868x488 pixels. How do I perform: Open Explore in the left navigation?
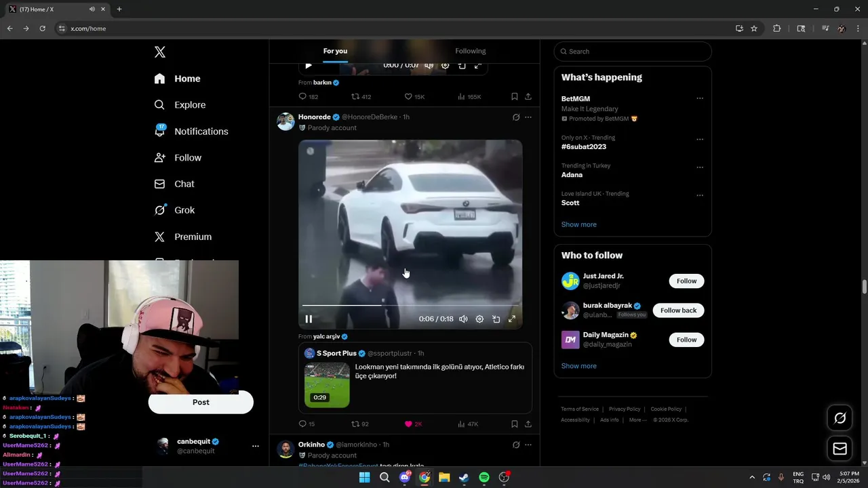pos(180,105)
